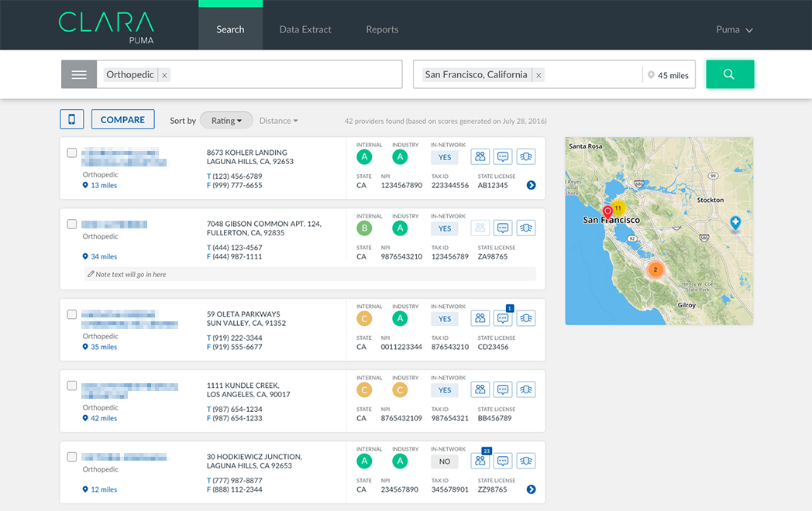Switch to the Data Extract tab
Image resolution: width=812 pixels, height=511 pixels.
(x=305, y=29)
